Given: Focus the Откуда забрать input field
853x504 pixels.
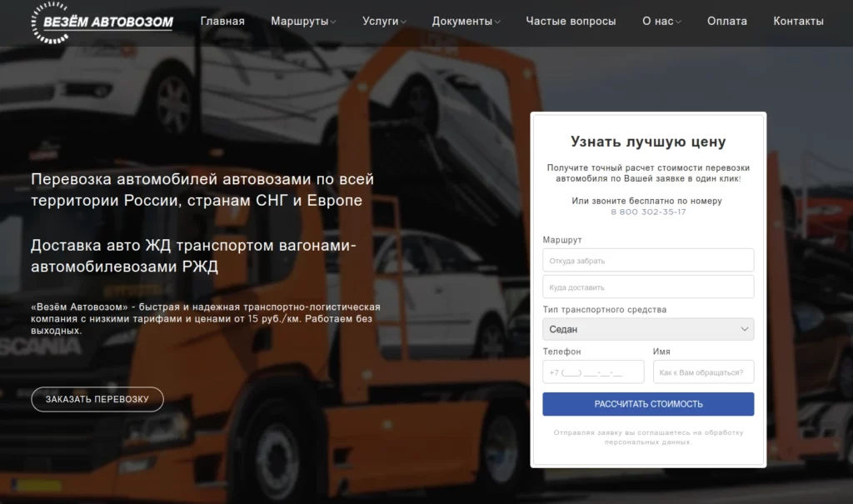Looking at the screenshot, I should click(x=648, y=260).
